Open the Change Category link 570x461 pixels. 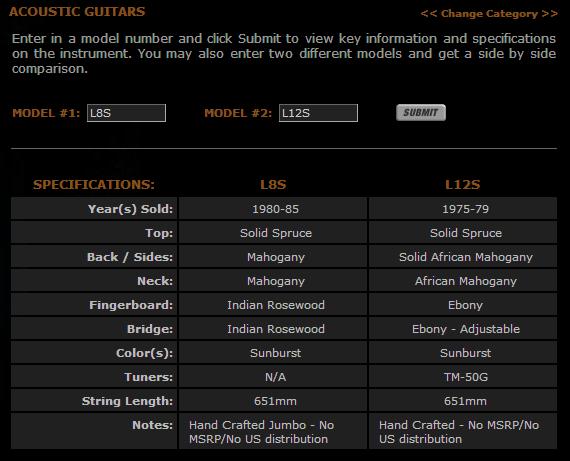(489, 14)
